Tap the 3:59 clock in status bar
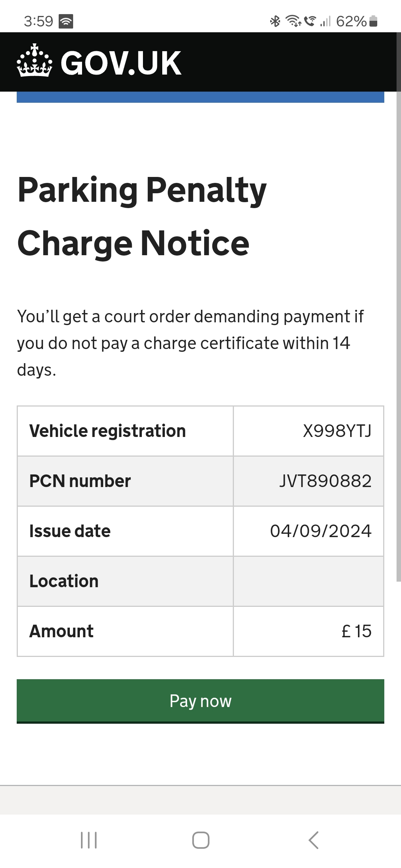The width and height of the screenshot is (401, 868). coord(39,21)
